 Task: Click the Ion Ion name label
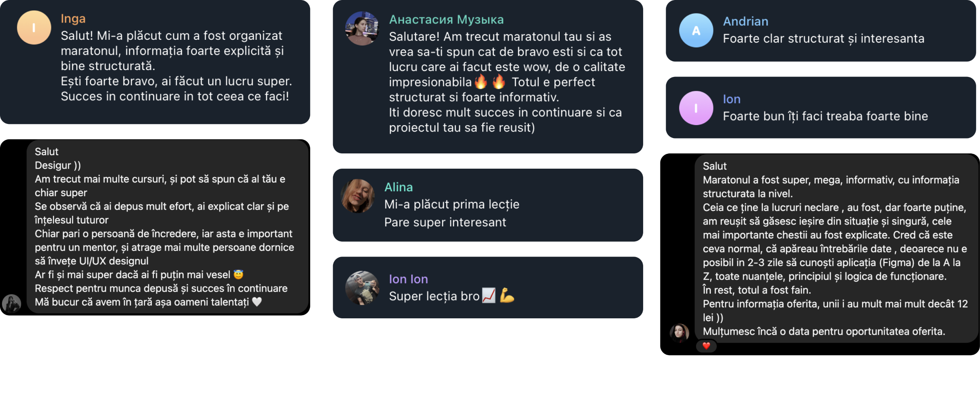pos(408,279)
